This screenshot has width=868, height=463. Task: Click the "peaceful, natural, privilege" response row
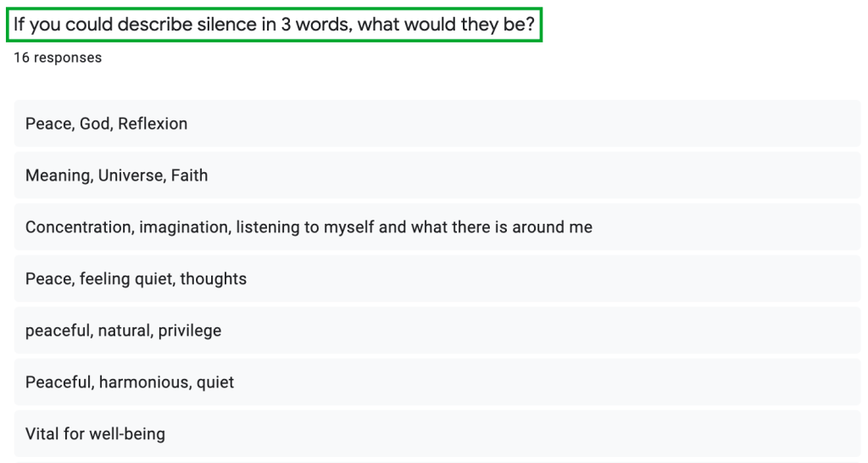click(437, 331)
